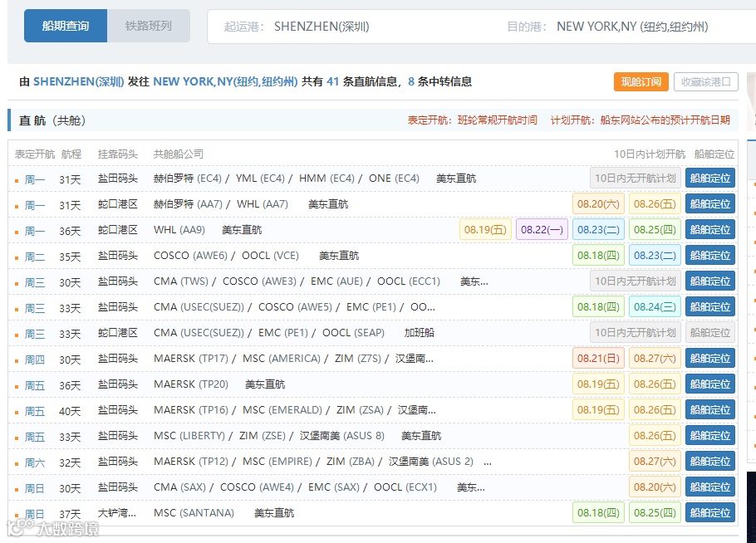Select the 08.26(五) date in the AA7 row
Screen dimensions: 756x543
pyautogui.click(x=655, y=203)
